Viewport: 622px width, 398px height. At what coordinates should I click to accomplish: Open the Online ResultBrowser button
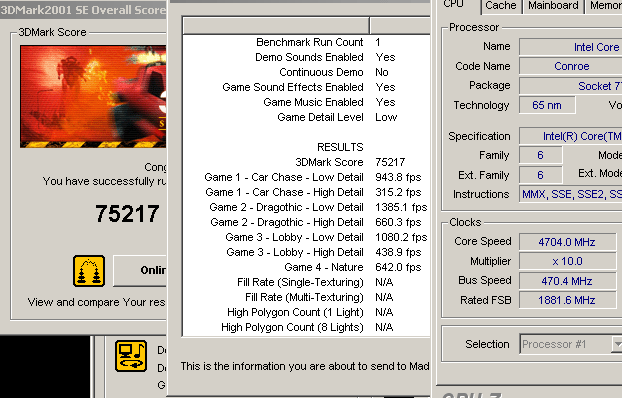(140, 271)
